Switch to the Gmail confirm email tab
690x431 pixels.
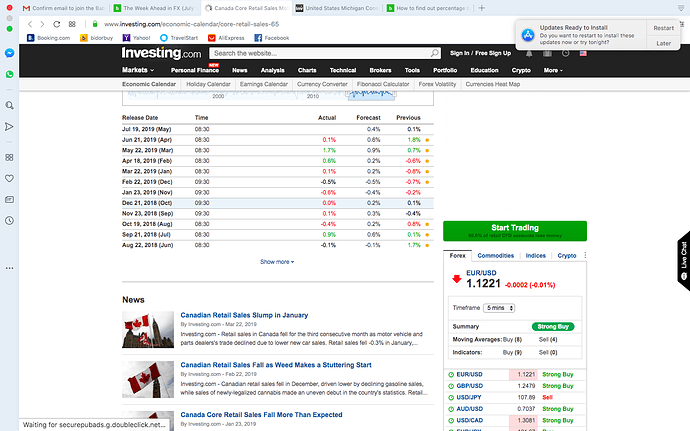[x=64, y=8]
